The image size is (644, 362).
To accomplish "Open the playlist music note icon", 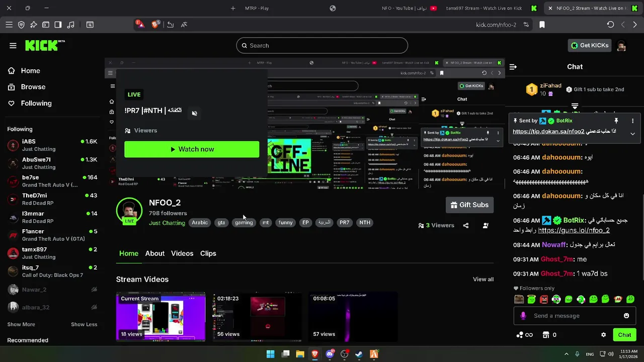I will 70,25.
